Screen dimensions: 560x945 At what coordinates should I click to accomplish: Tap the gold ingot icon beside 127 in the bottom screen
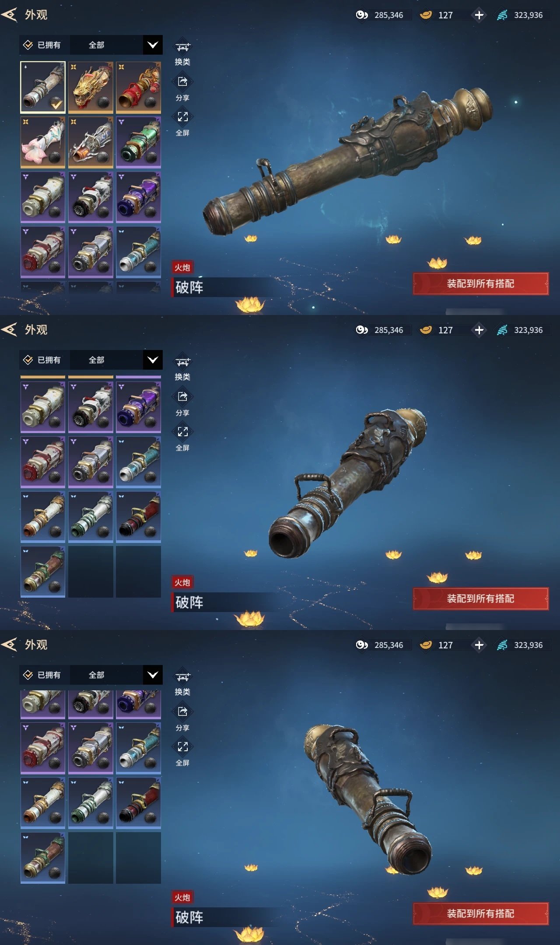coord(426,645)
